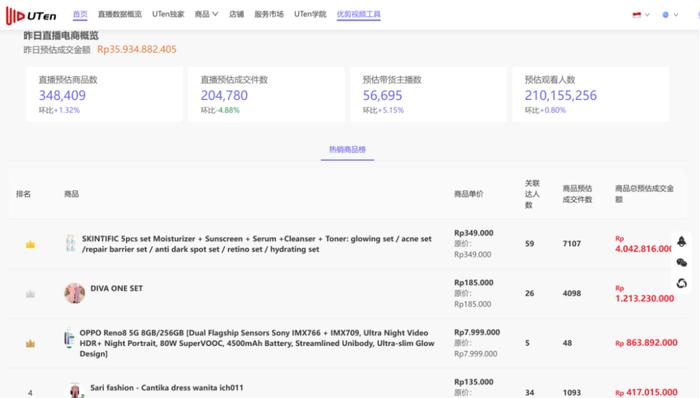Screen dimensions: 700x398
Task: Click the 7107 sales count
Action: [x=571, y=244]
